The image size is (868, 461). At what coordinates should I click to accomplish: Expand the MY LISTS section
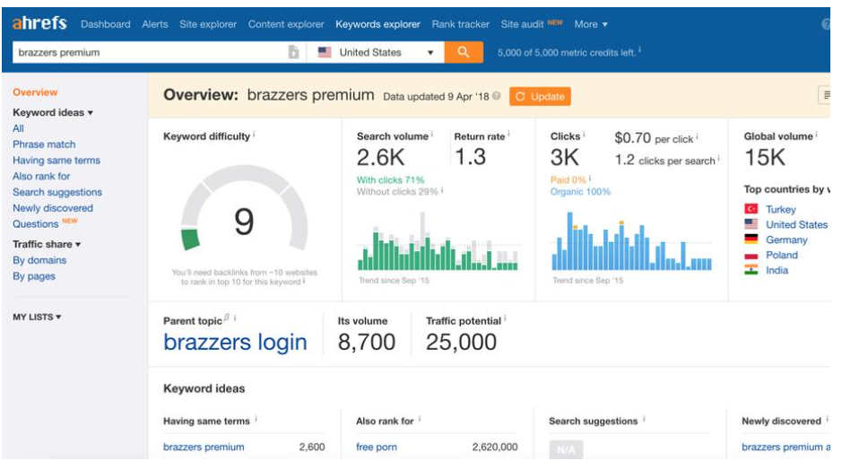pyautogui.click(x=37, y=317)
